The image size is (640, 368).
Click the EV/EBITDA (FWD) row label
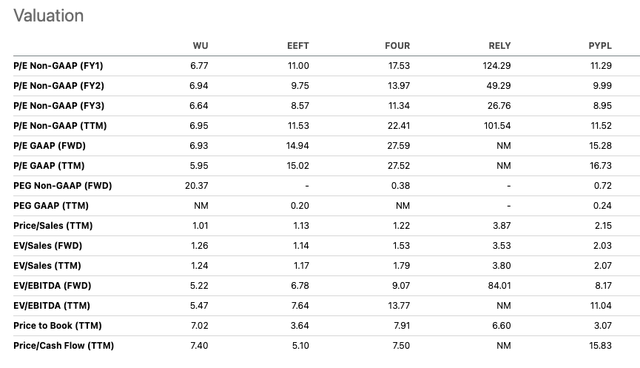tap(52, 286)
